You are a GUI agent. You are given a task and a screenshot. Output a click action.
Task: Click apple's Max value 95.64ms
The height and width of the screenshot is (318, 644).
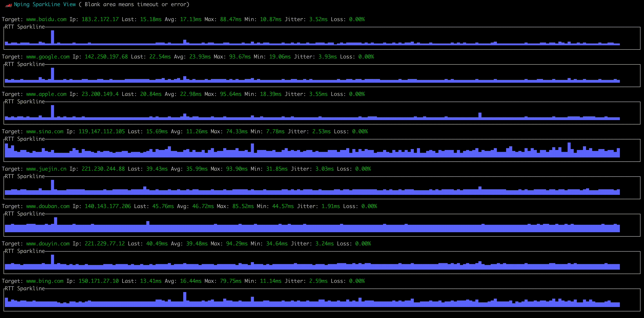pos(230,94)
